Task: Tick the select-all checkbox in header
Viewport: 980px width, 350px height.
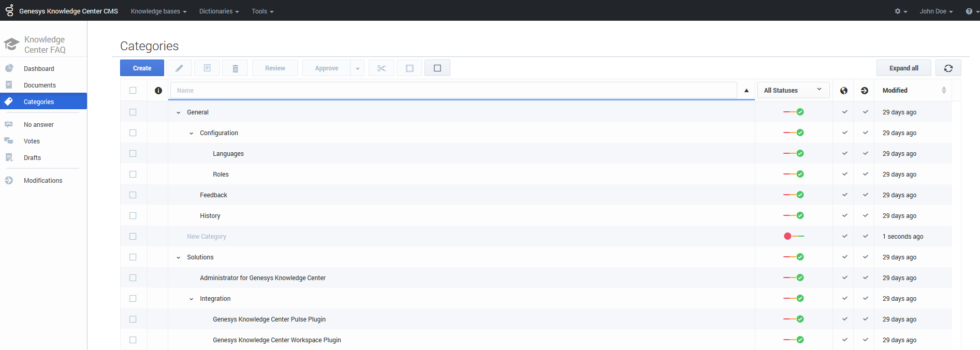Action: point(133,91)
